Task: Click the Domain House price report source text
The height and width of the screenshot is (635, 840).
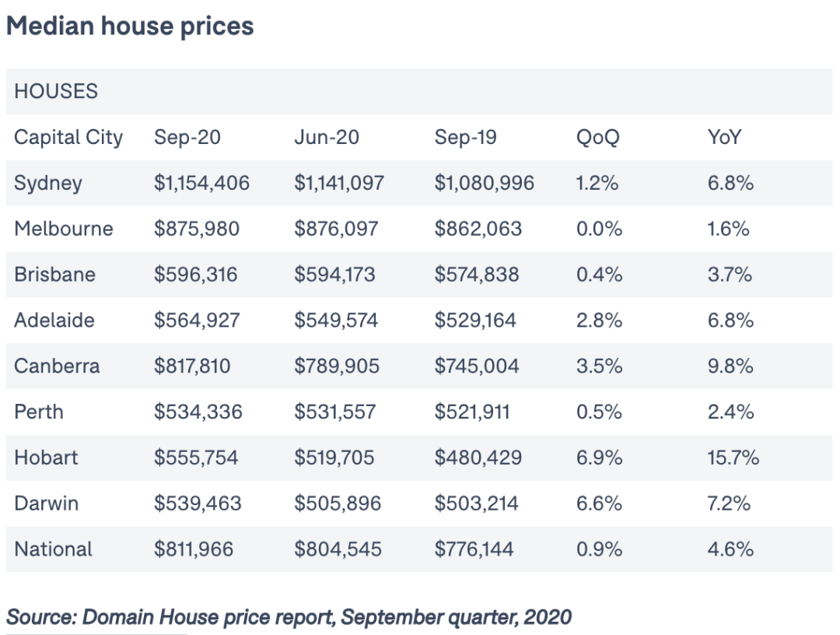Action: tap(289, 617)
